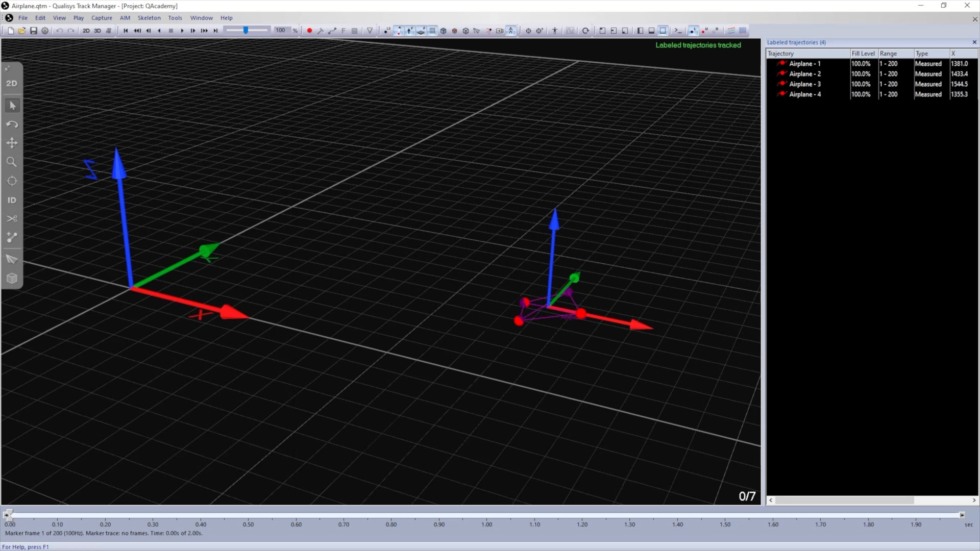Toggle force plates display
The width and height of the screenshot is (980, 551).
[x=421, y=31]
